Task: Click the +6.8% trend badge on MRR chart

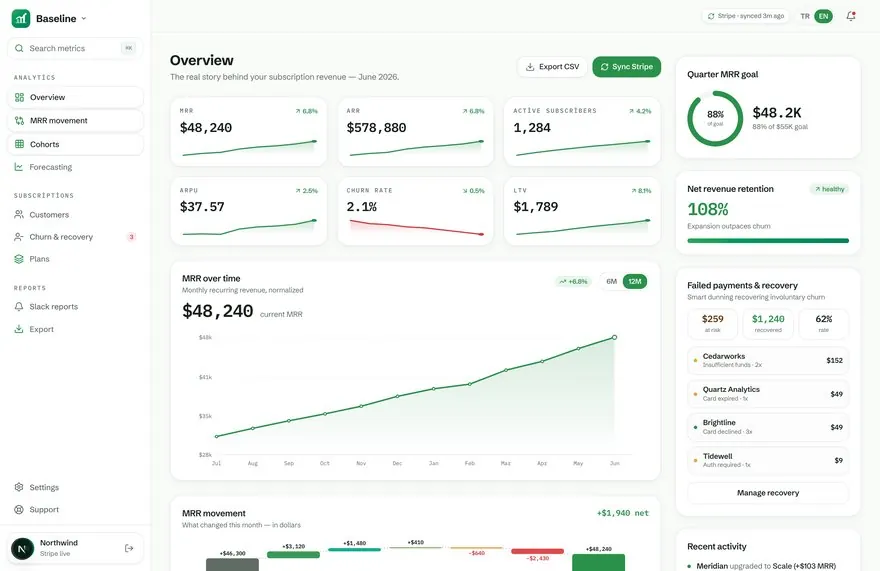Action: pos(573,281)
